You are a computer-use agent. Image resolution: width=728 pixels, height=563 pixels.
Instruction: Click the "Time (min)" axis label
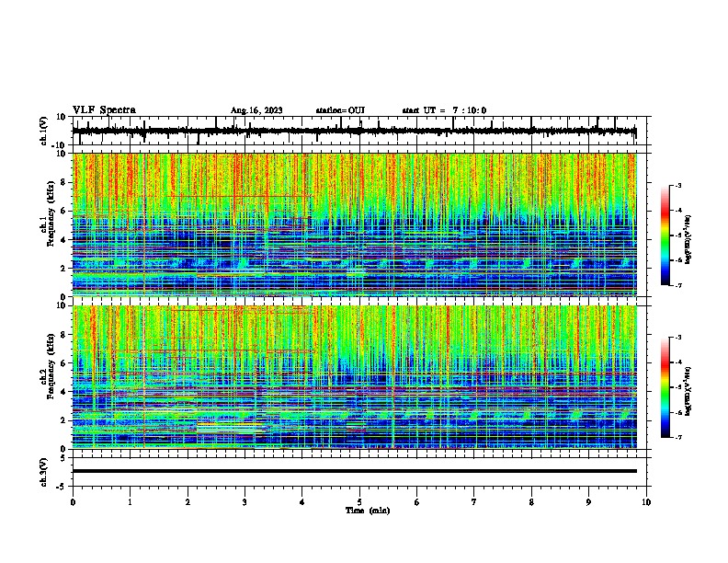(x=368, y=511)
